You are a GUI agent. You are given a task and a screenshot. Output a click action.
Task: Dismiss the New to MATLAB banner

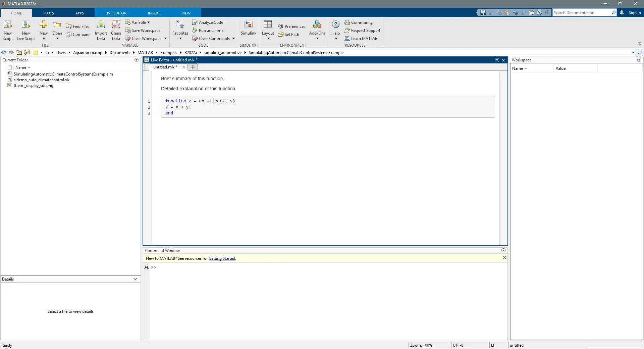[x=504, y=257]
